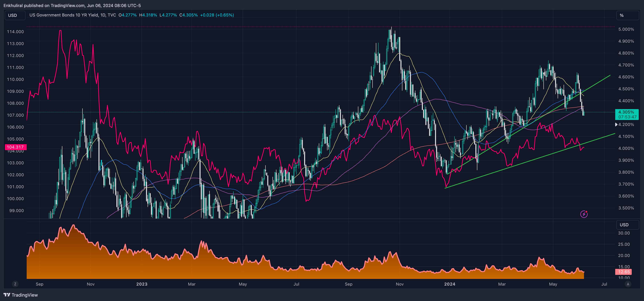Toggle the auto-scale 'A' button
The height and width of the screenshot is (301, 644).
click(628, 284)
